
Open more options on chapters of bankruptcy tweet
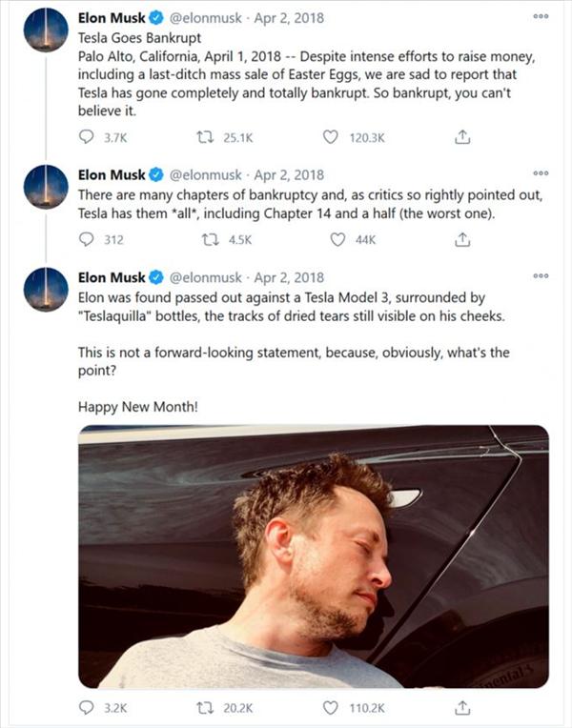click(x=541, y=174)
